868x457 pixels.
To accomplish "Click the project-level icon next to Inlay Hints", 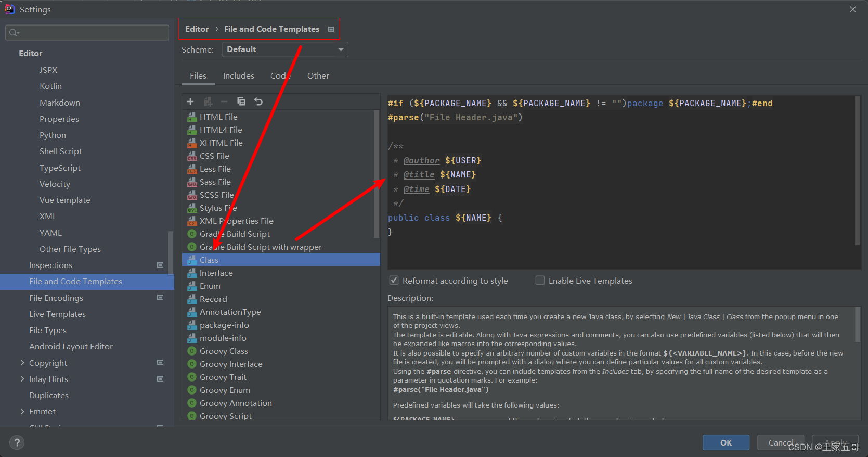I will point(160,379).
